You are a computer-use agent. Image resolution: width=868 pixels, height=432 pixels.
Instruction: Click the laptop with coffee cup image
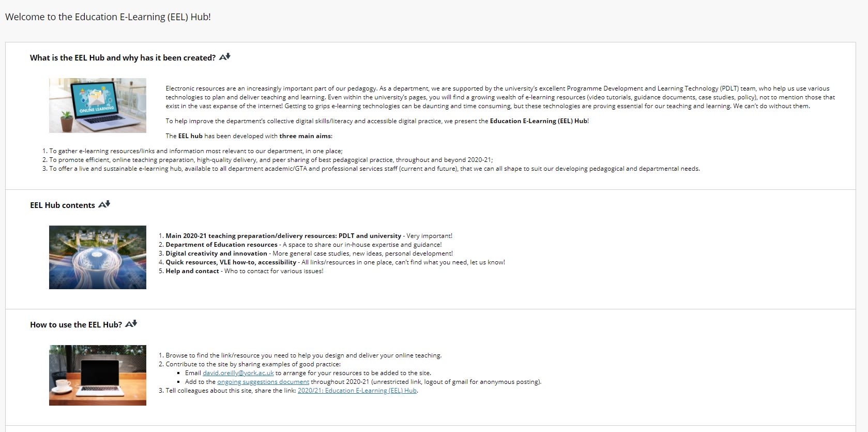coord(98,375)
